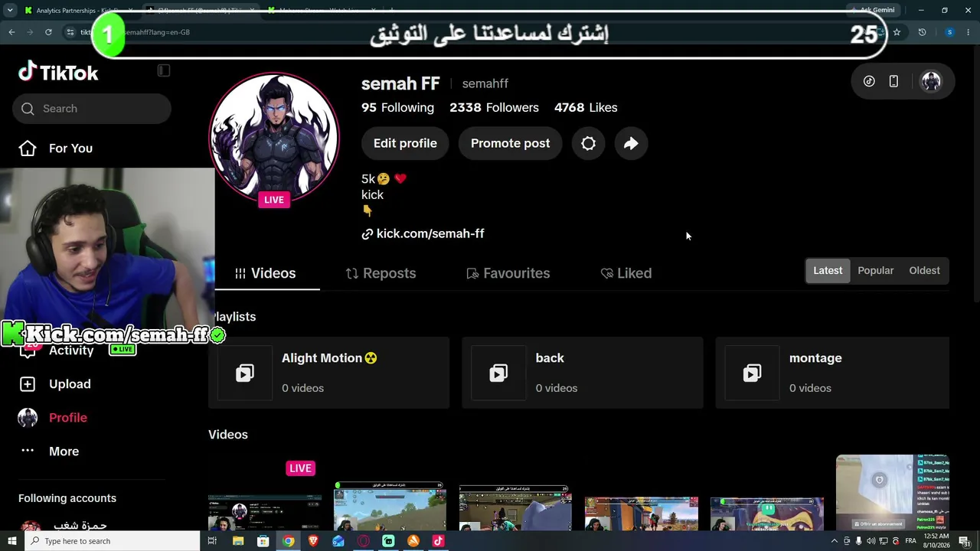Switch to the Reposts tab
This screenshot has height=551, width=980.
pyautogui.click(x=381, y=273)
